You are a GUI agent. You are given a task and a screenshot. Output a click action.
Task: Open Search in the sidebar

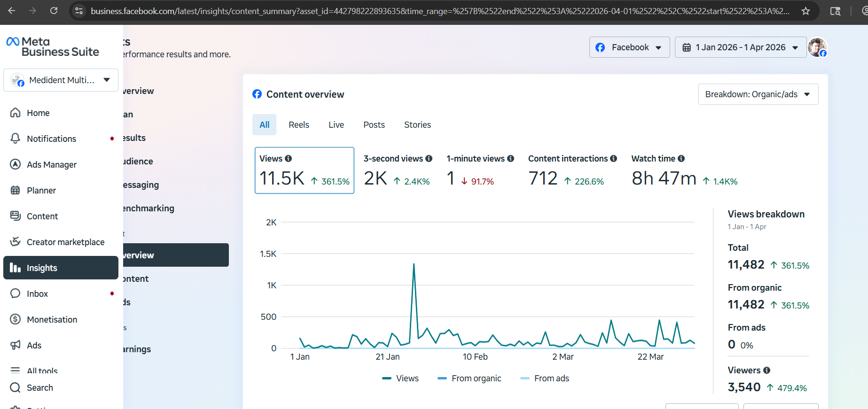[x=61, y=387]
